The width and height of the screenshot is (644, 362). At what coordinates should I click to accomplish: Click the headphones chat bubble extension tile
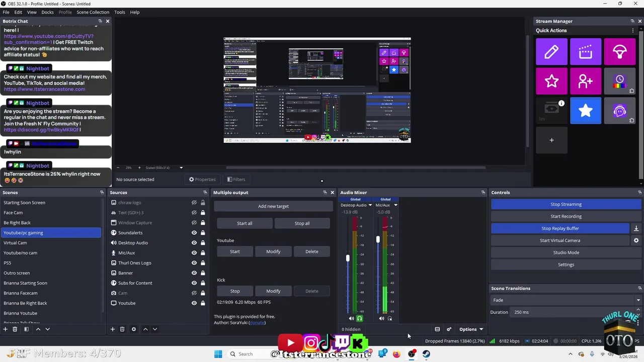click(620, 111)
